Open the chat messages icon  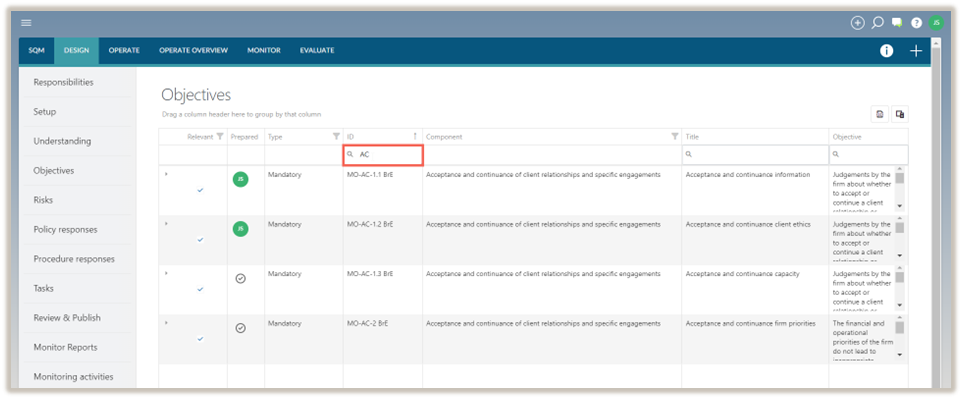tap(897, 23)
